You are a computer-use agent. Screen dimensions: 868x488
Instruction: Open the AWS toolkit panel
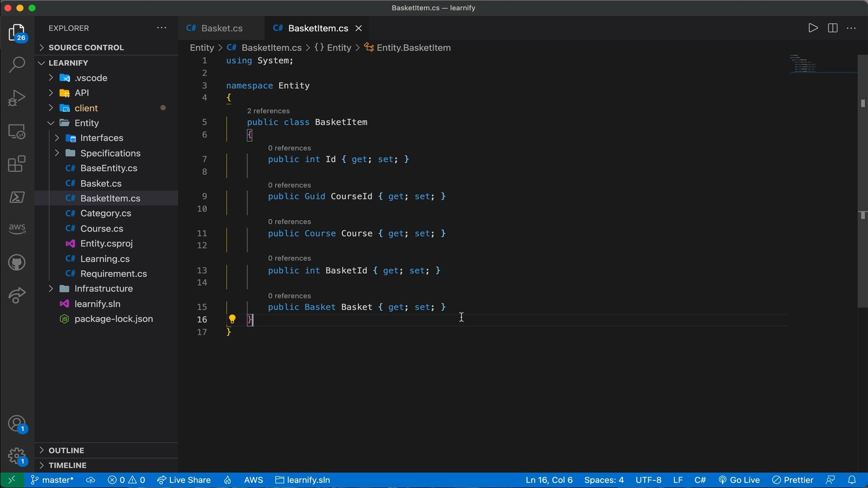17,228
